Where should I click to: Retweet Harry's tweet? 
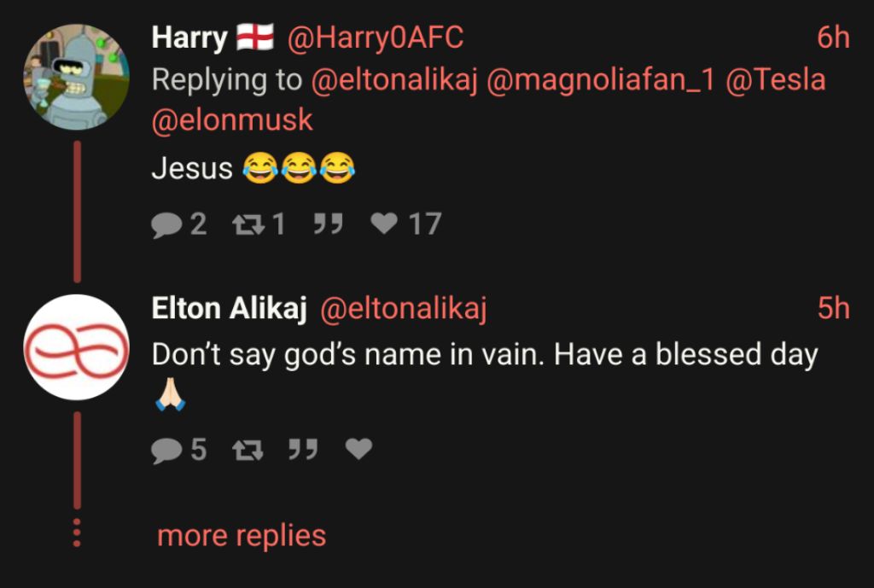[247, 224]
